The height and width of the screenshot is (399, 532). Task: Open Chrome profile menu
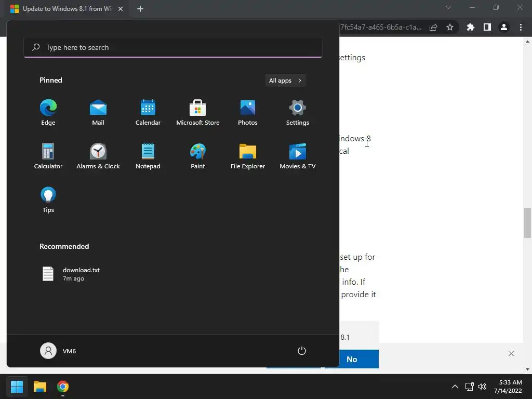tap(504, 28)
